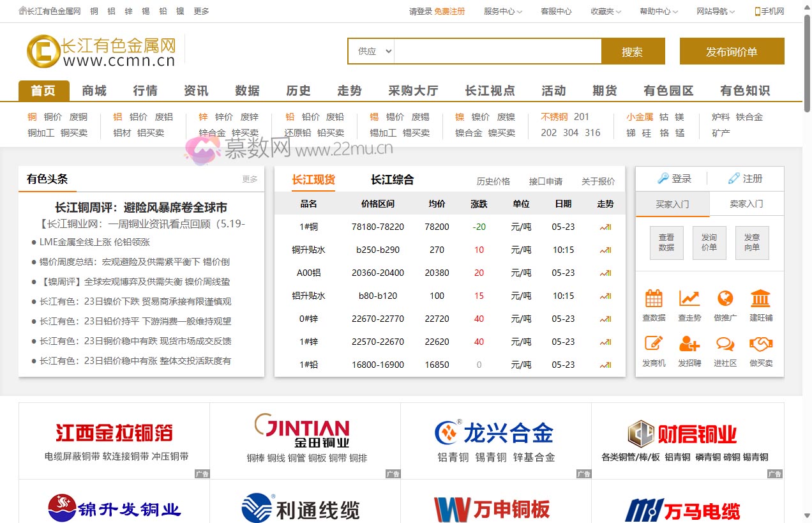The width and height of the screenshot is (812, 523).
Task: Open 建旺铺 shop-building icon
Action: point(760,298)
